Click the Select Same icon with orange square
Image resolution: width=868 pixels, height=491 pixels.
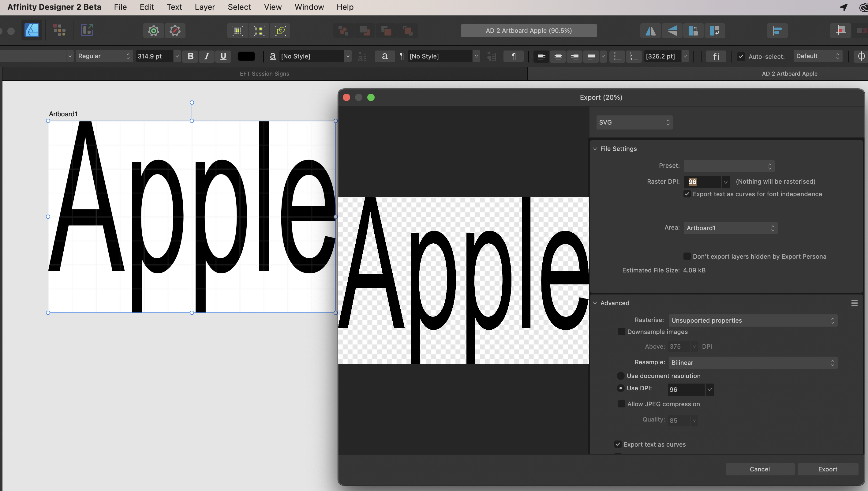(280, 31)
